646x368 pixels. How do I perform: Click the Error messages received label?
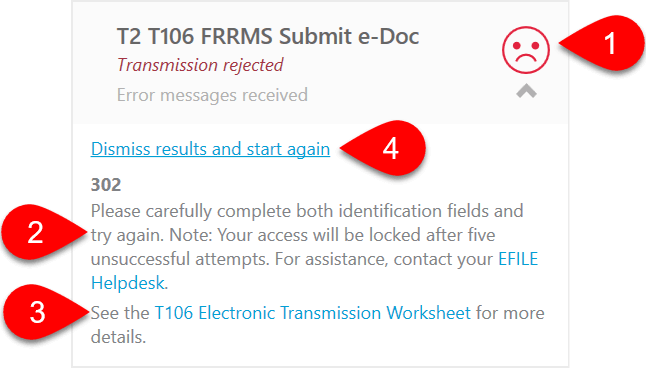tap(212, 95)
